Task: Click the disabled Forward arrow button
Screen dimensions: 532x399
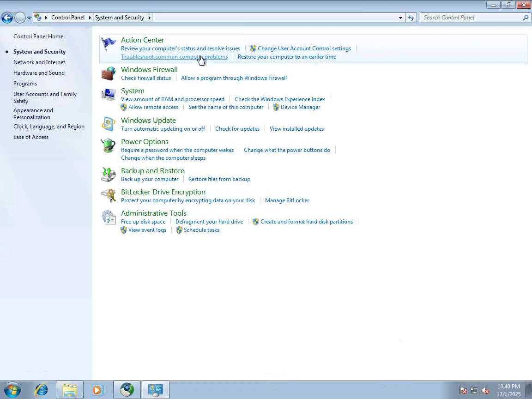Action: coord(20,18)
